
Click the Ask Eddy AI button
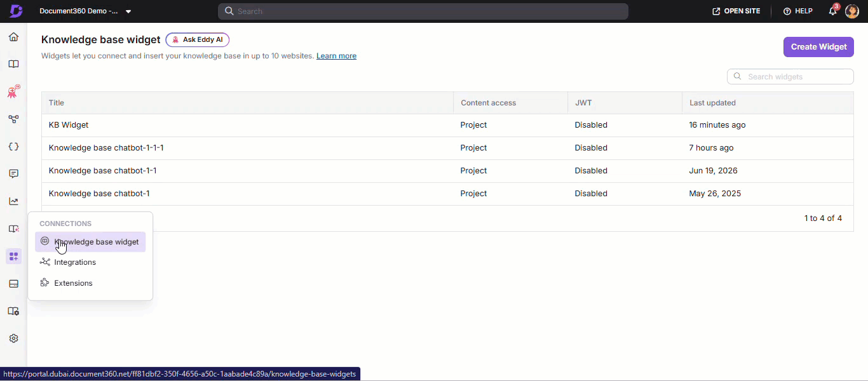pyautogui.click(x=198, y=39)
